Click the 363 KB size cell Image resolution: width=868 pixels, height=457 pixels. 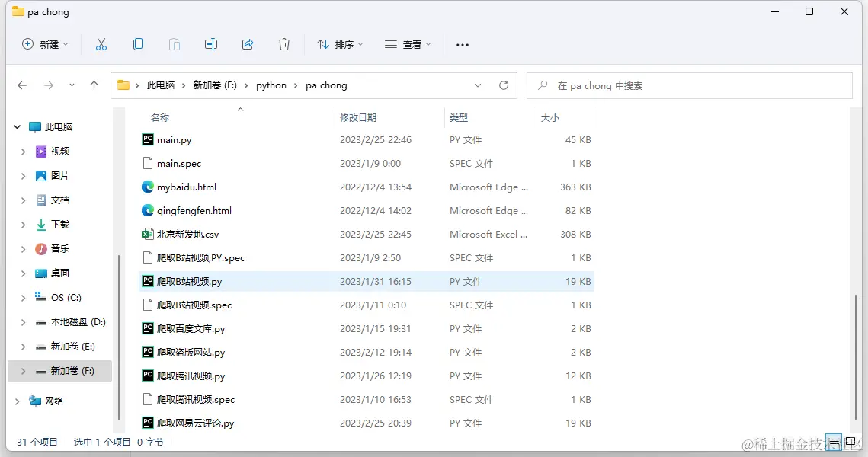(x=575, y=187)
